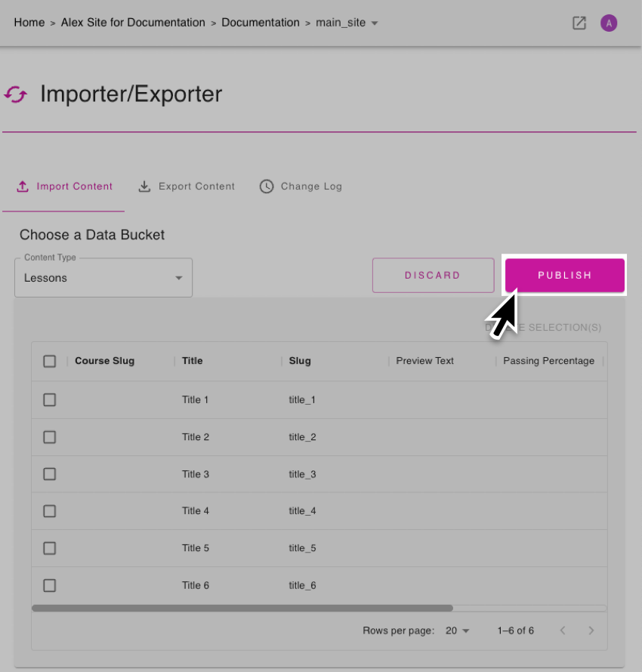Select the Title 4 row checkbox

pos(50,511)
